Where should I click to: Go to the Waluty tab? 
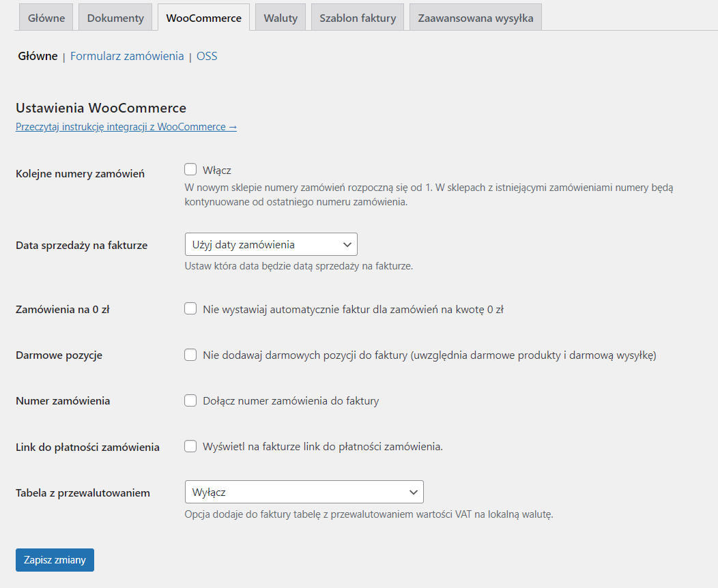(x=281, y=18)
